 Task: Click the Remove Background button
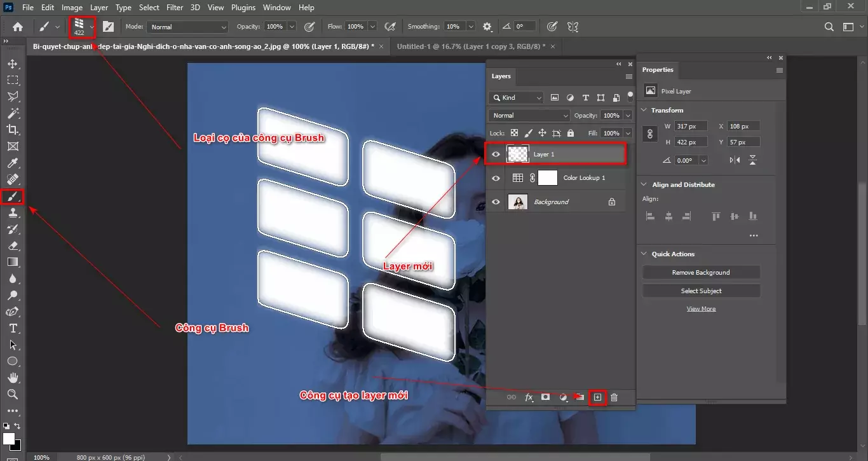pyautogui.click(x=701, y=272)
